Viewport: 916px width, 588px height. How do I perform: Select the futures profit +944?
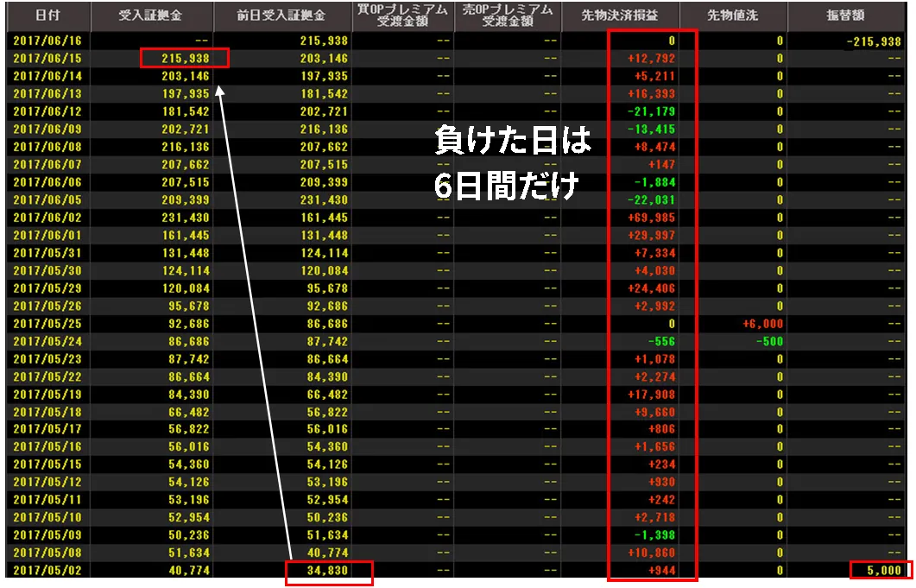(x=661, y=571)
